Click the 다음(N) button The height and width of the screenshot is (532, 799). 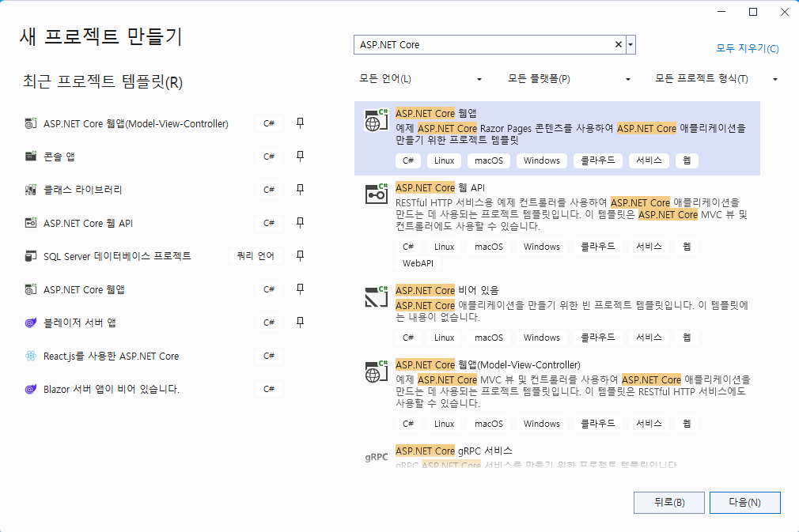[744, 502]
